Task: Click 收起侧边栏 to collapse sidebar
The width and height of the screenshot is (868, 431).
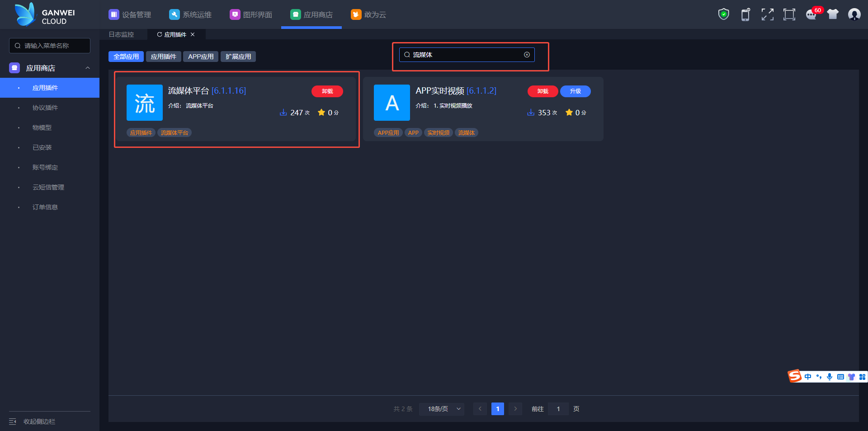Action: click(x=39, y=422)
